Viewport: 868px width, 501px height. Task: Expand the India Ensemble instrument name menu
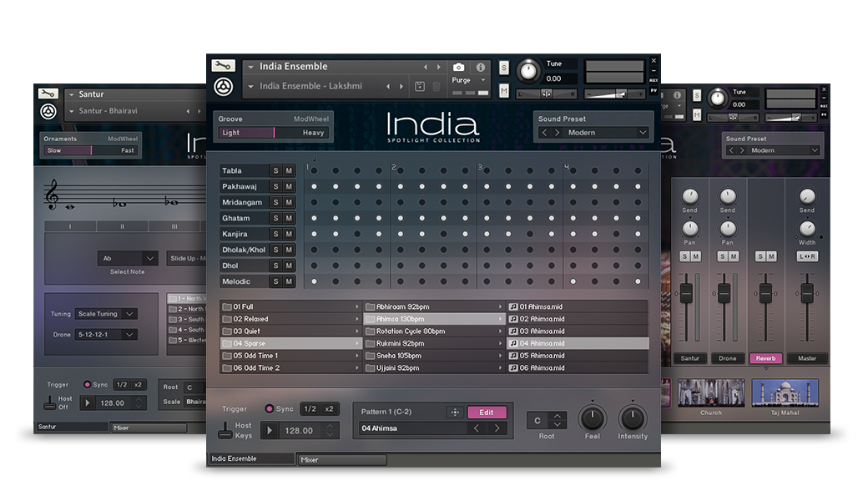click(x=250, y=67)
